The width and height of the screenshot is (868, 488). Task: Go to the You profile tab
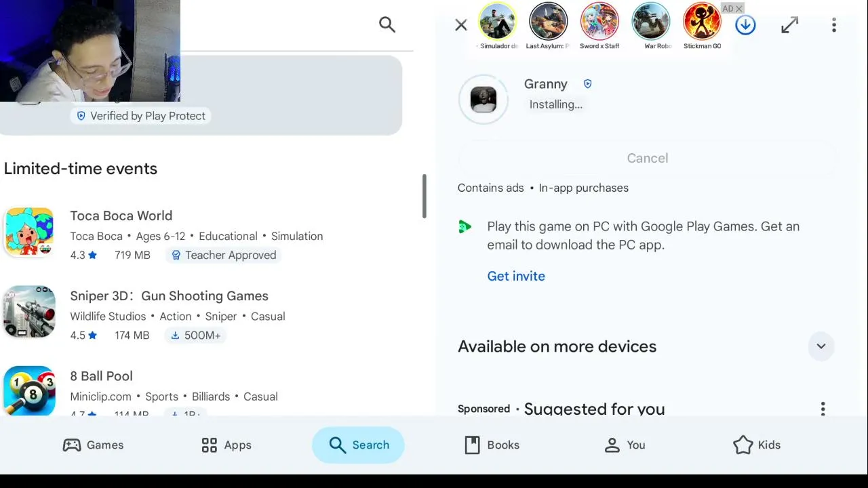pyautogui.click(x=625, y=445)
